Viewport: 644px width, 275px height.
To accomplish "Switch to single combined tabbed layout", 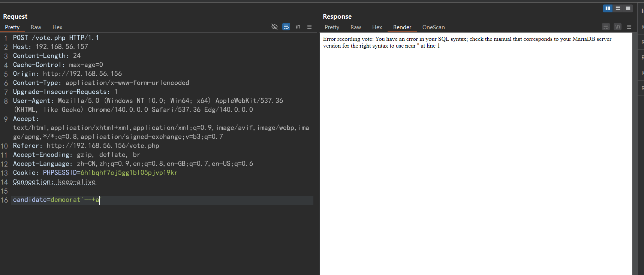I will pyautogui.click(x=628, y=8).
